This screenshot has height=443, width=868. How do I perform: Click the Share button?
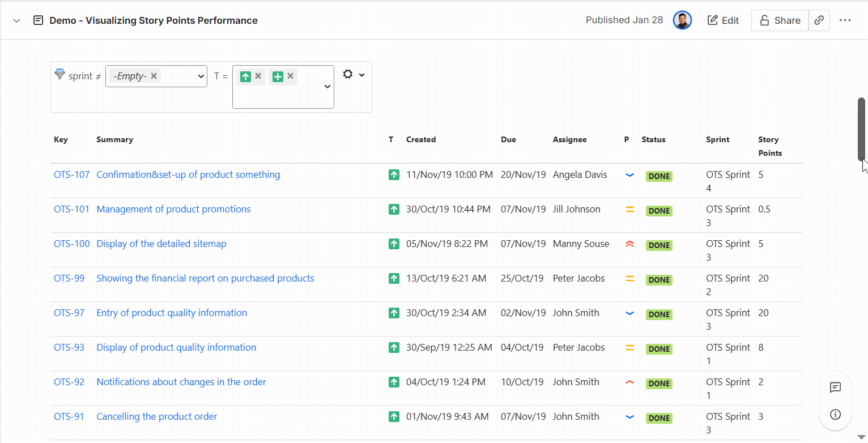pos(780,20)
